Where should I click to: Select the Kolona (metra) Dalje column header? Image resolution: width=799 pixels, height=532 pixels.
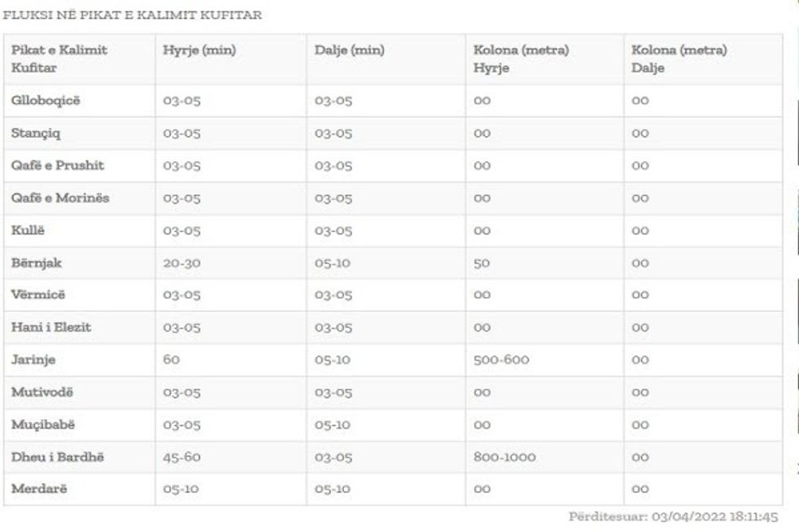coord(678,59)
